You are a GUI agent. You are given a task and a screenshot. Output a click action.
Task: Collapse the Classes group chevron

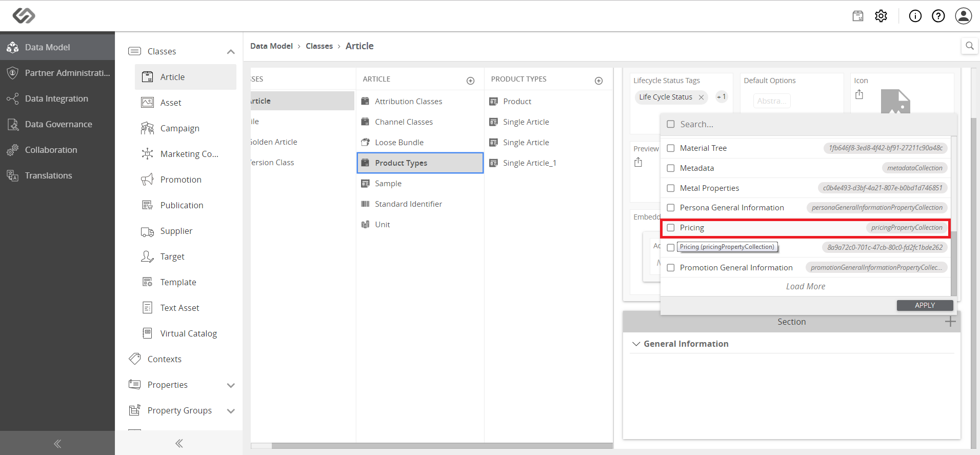[x=231, y=51]
